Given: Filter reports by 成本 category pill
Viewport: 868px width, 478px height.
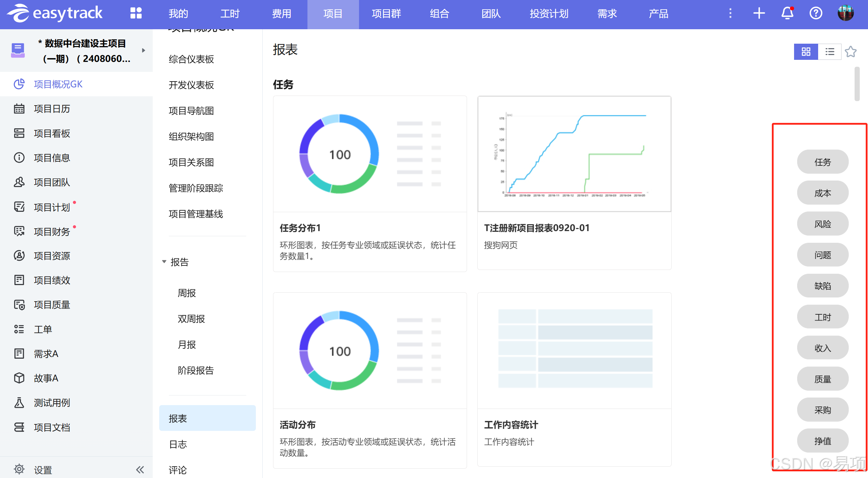Looking at the screenshot, I should [823, 193].
